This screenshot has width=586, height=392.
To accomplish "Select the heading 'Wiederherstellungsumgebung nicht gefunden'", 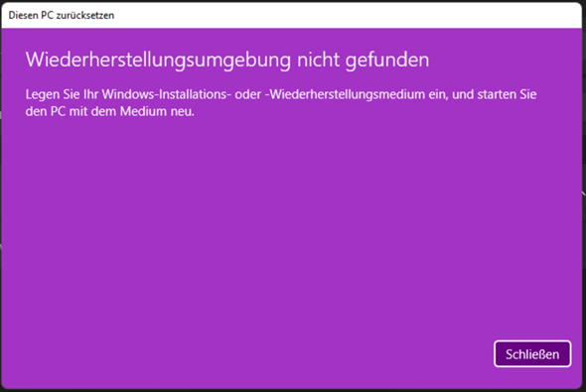I will (x=227, y=60).
